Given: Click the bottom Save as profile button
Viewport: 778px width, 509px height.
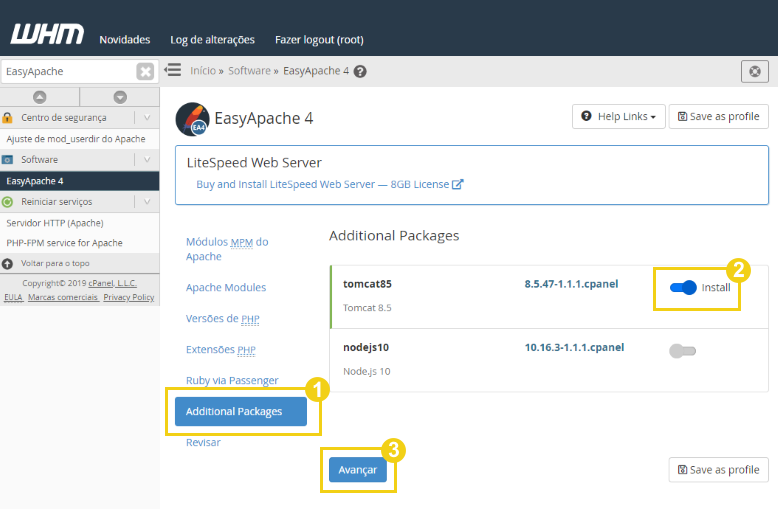Looking at the screenshot, I should point(718,470).
